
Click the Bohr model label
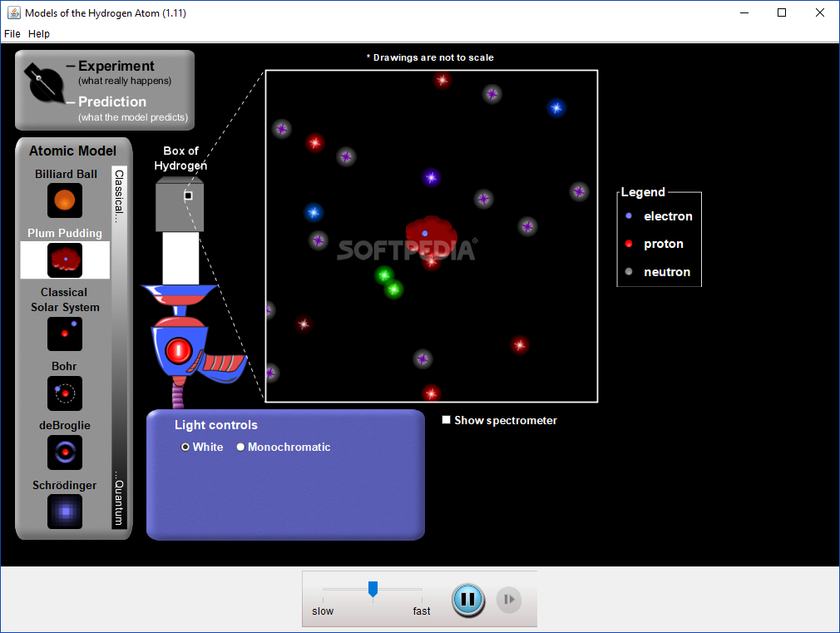click(64, 366)
